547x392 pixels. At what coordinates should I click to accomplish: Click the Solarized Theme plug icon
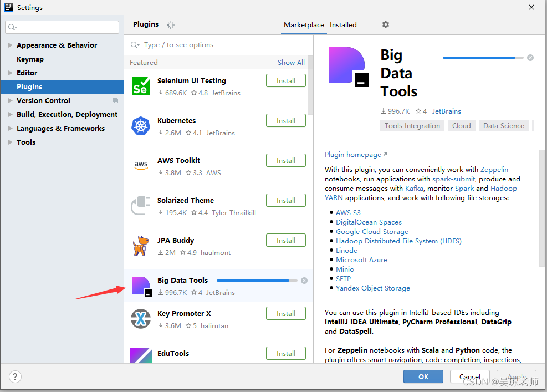pos(141,206)
